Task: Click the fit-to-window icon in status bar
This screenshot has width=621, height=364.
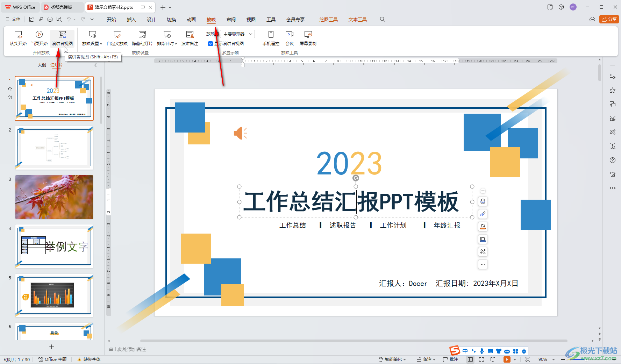Action: (x=528, y=359)
